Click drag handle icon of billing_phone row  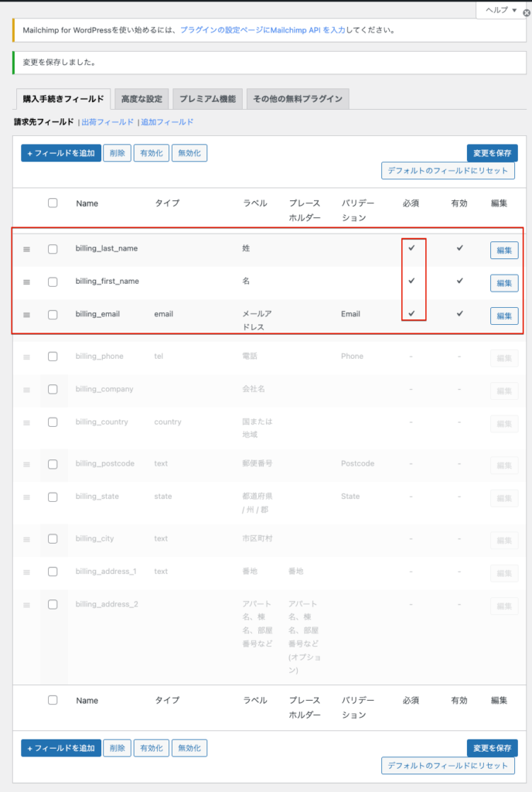26,357
